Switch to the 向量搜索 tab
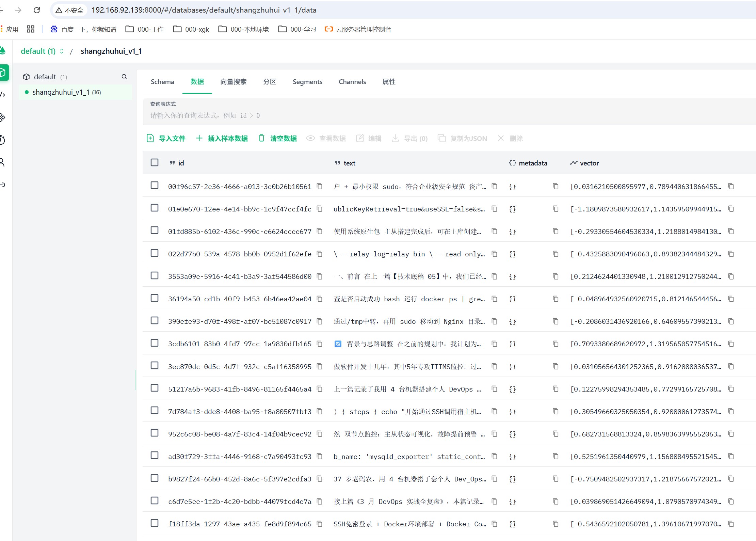 [x=233, y=82]
